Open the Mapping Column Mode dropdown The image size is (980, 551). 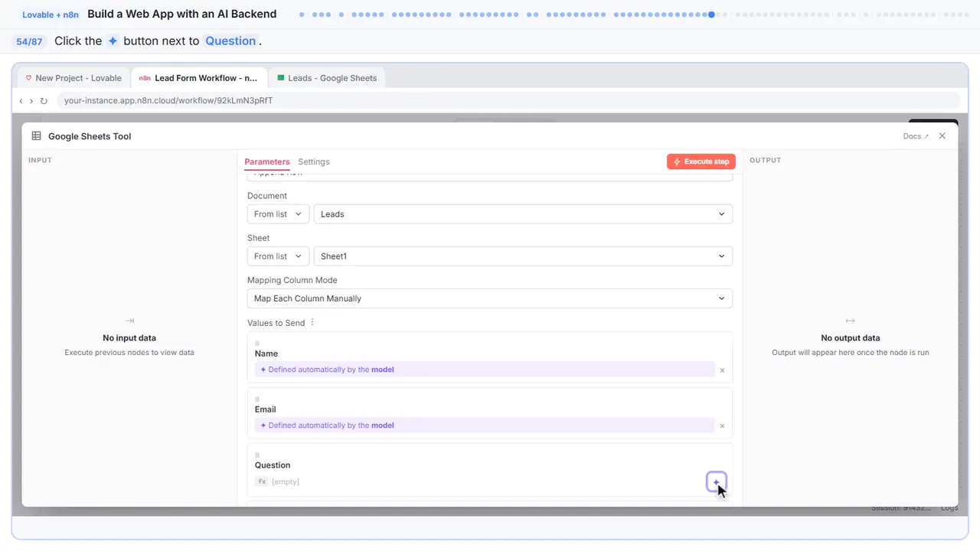pyautogui.click(x=490, y=298)
